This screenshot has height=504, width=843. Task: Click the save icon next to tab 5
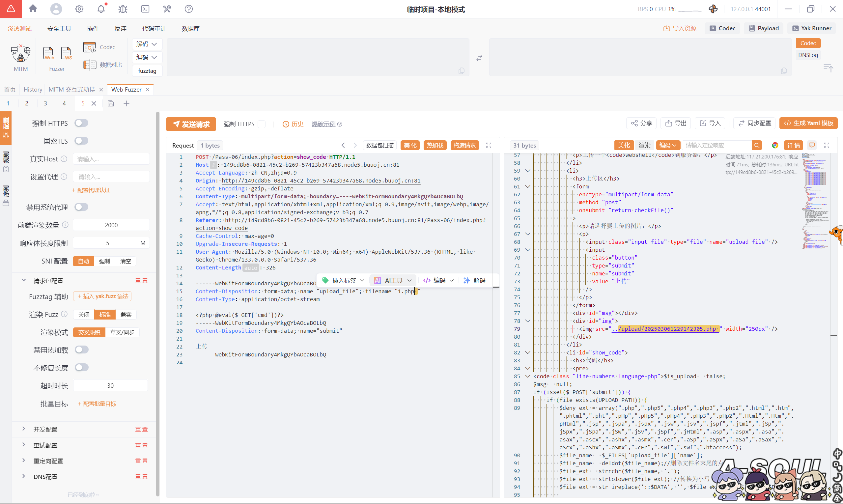[x=111, y=103]
